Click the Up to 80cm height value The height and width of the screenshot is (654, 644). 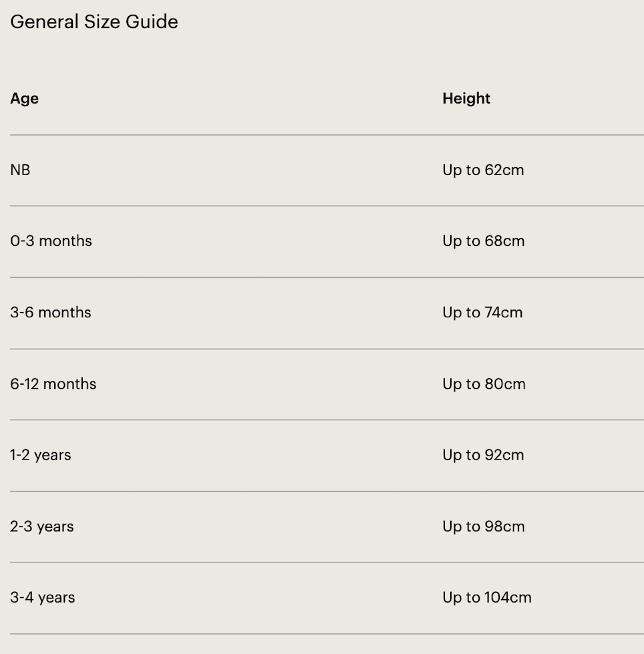tap(484, 384)
